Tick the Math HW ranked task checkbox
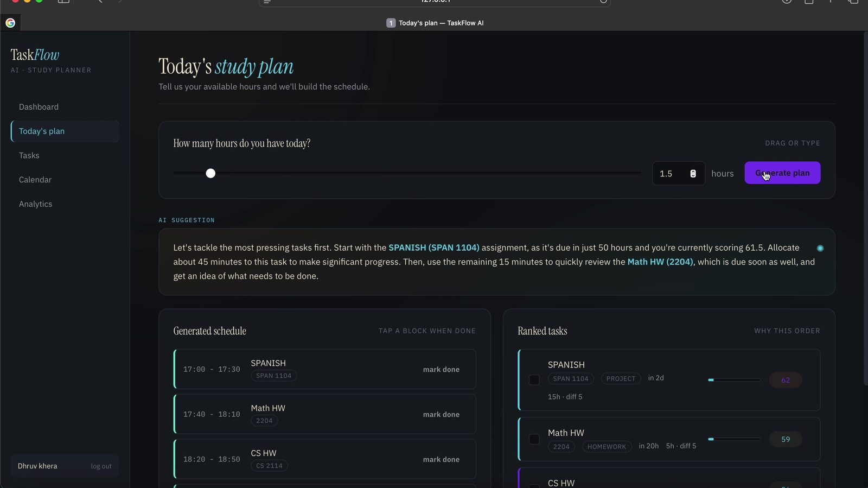Image resolution: width=868 pixels, height=488 pixels. 534,439
